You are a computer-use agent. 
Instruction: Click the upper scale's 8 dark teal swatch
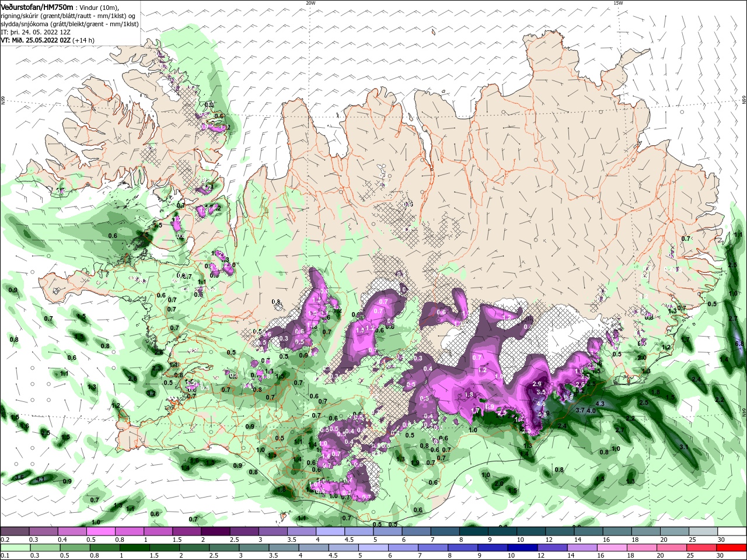[x=473, y=531]
